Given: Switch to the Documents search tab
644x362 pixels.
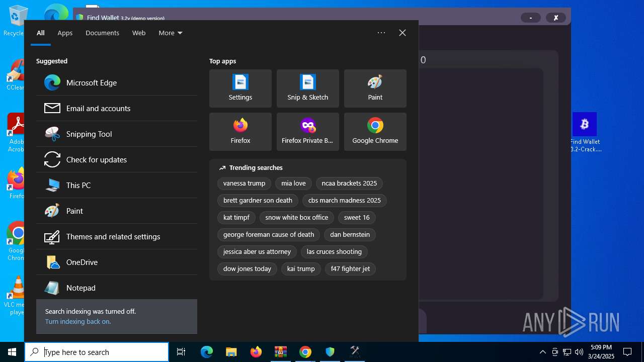Looking at the screenshot, I should tap(102, 33).
